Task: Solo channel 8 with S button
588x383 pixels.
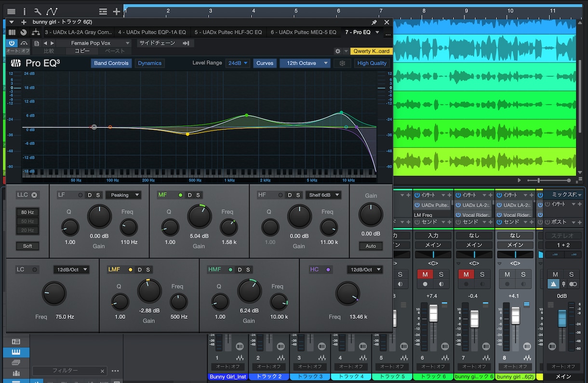Action: [x=523, y=274]
